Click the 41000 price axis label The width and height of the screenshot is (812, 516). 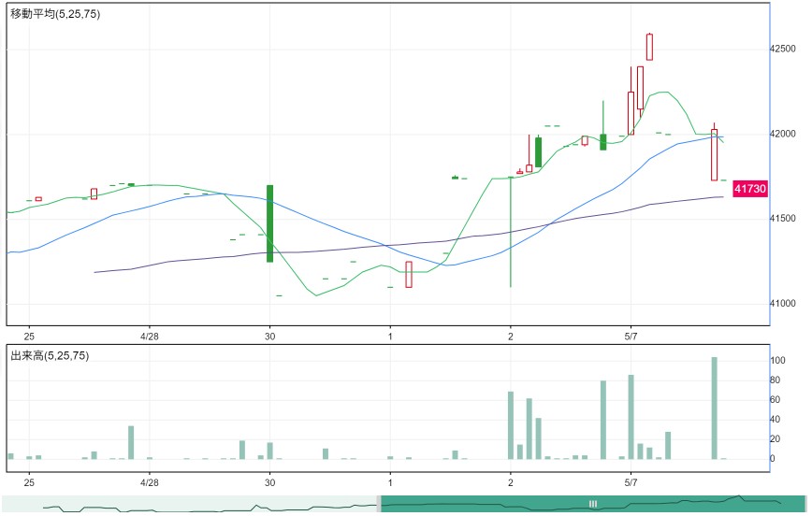(x=782, y=303)
